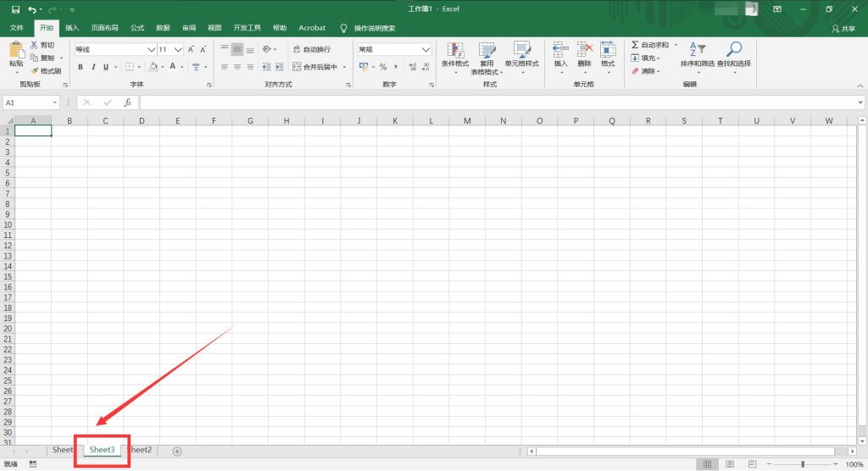Viewport: 868px width, 471px height.
Task: Open the Acrobat ribbon tab
Action: coord(312,28)
